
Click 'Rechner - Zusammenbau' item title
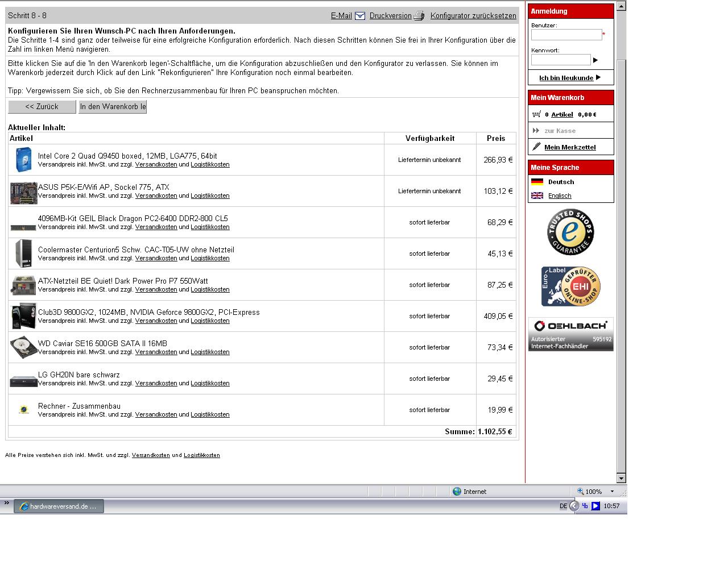click(x=79, y=406)
